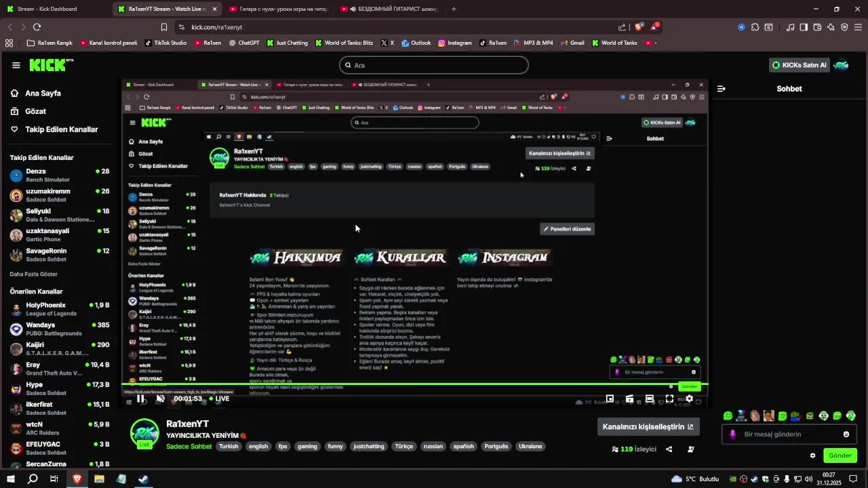Switch to Гитара с нуля browser tab

pos(278,9)
